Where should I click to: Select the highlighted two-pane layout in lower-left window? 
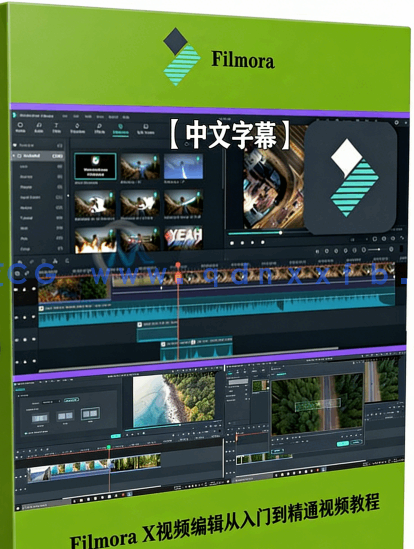click(x=90, y=414)
